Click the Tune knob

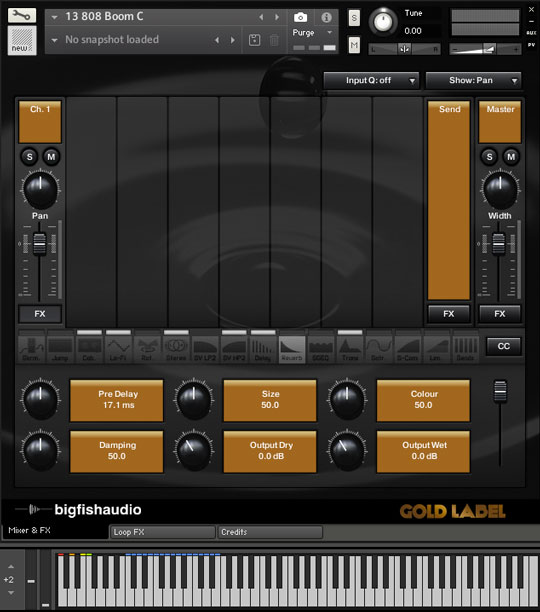point(383,22)
